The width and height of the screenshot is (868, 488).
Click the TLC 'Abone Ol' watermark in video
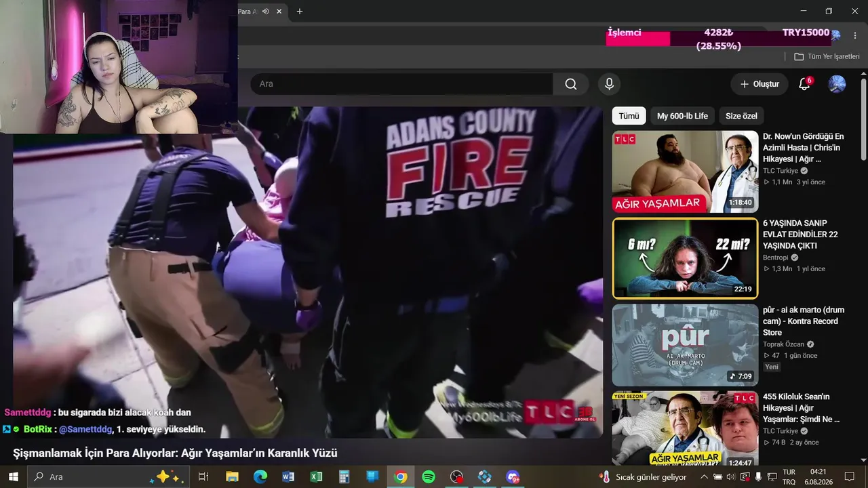click(x=585, y=413)
